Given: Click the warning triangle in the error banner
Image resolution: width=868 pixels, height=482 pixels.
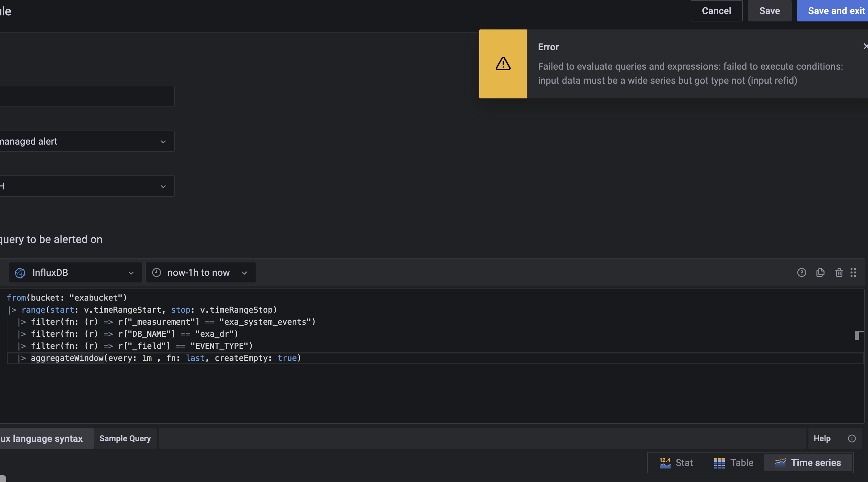Looking at the screenshot, I should tap(503, 64).
